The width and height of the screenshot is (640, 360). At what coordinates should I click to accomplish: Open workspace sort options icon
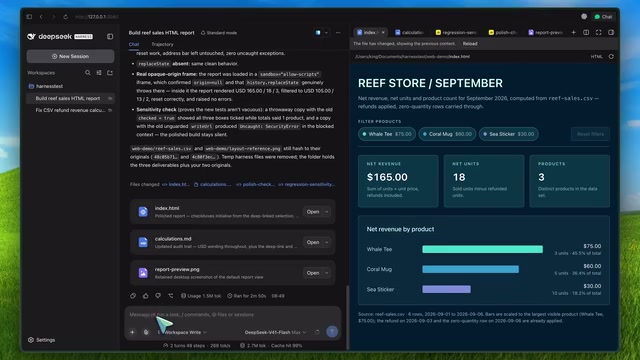[x=99, y=73]
